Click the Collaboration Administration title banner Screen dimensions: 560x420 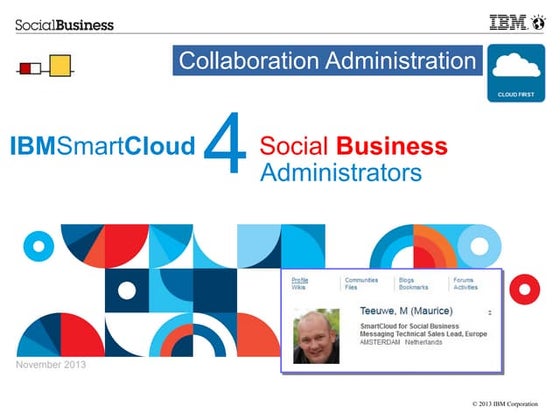click(328, 60)
